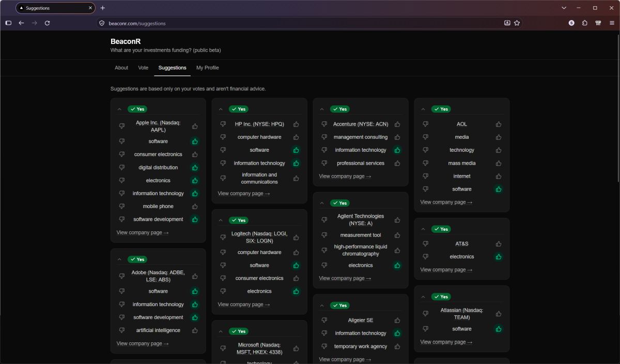Thumbs down mass media tag
Screen dimensions: 620x364
click(x=426, y=163)
